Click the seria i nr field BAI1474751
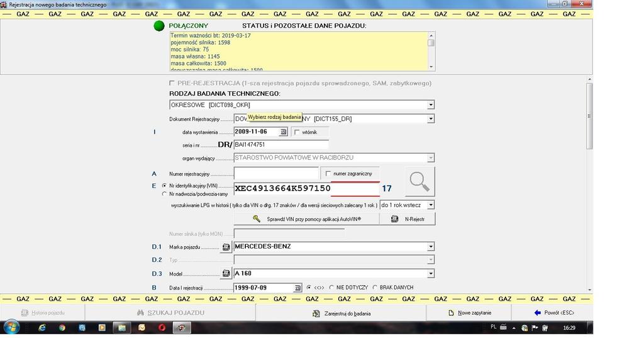This screenshot has width=644, height=338. [281, 145]
